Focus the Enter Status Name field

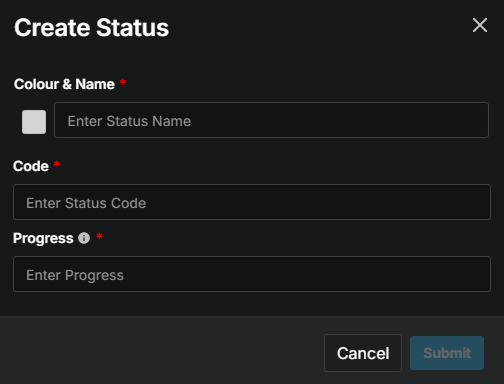point(271,120)
